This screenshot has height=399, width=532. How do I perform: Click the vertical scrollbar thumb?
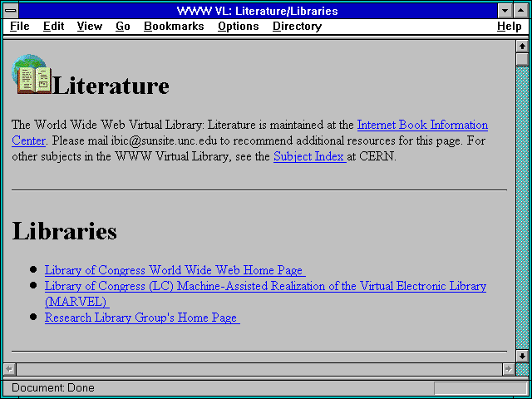[x=522, y=59]
